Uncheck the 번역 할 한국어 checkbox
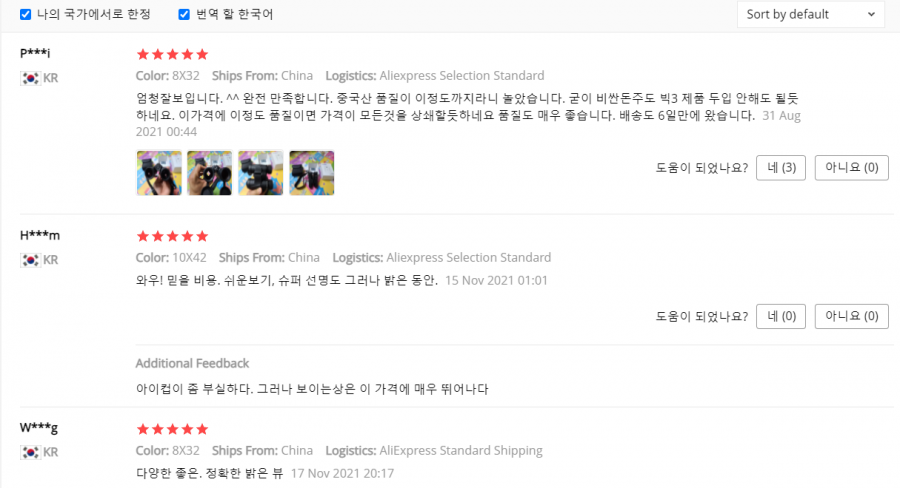900x488 pixels. [184, 14]
